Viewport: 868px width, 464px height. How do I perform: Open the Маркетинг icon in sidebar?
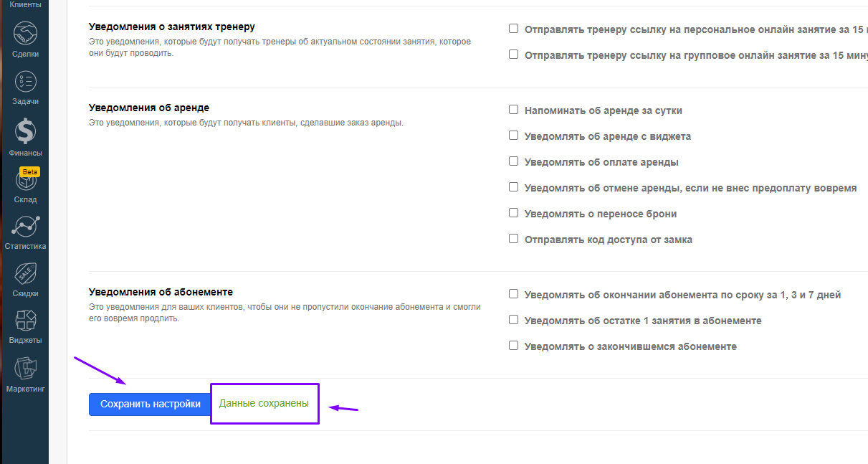pyautogui.click(x=26, y=369)
